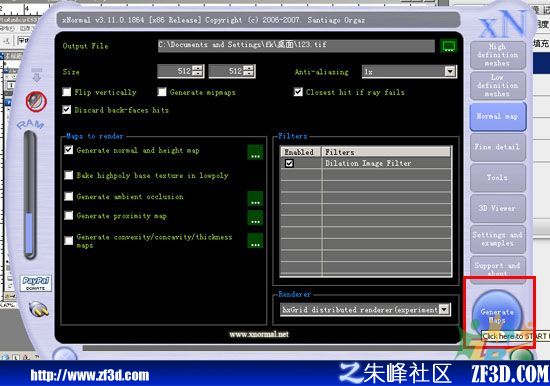This screenshot has height=386, width=550.
Task: Switch to High definition meshes tab
Action: [497, 55]
